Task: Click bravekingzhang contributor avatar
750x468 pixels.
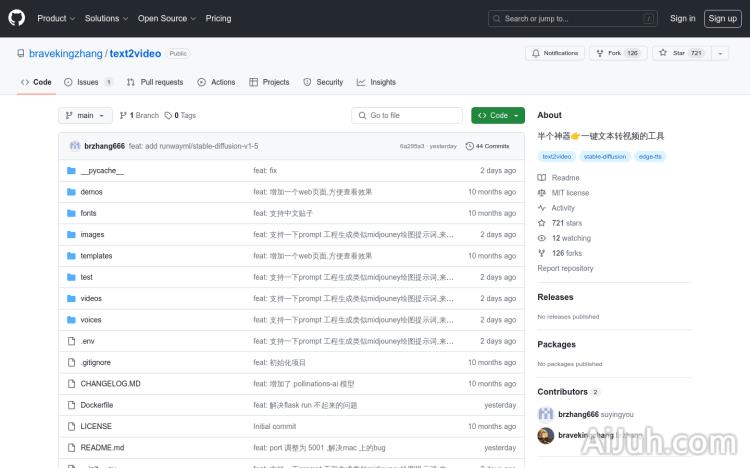Action: click(545, 435)
